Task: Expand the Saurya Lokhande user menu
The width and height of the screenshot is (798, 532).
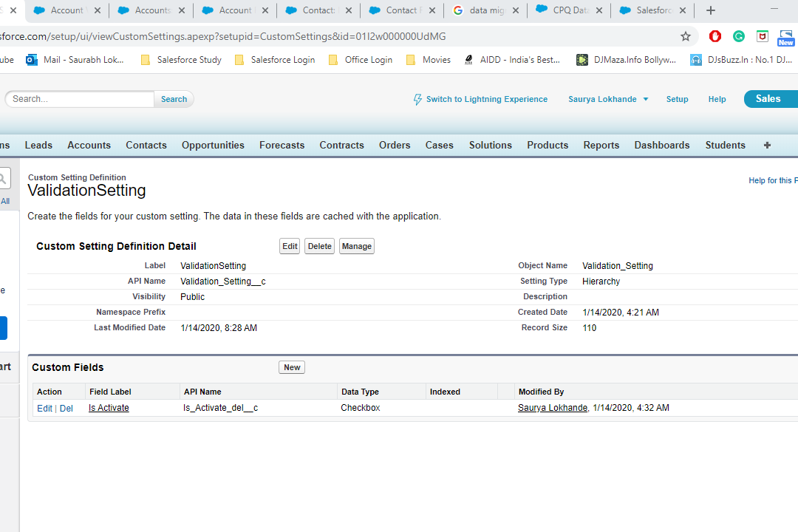Action: pos(608,99)
